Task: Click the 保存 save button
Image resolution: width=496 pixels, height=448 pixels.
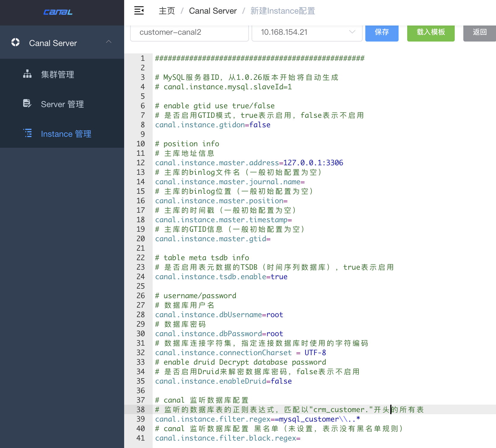Action: tap(382, 32)
